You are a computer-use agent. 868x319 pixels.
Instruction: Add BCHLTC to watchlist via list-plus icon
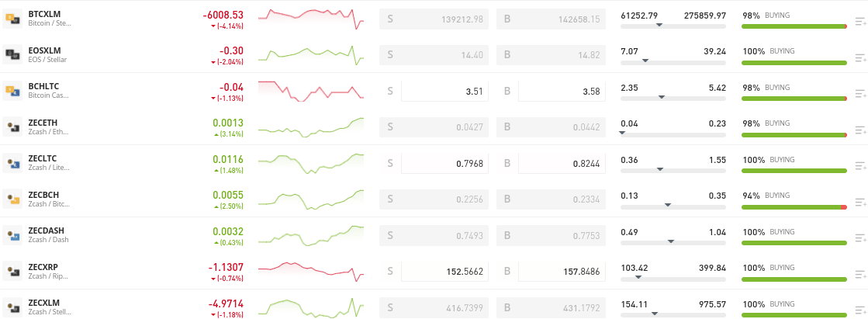coord(860,94)
